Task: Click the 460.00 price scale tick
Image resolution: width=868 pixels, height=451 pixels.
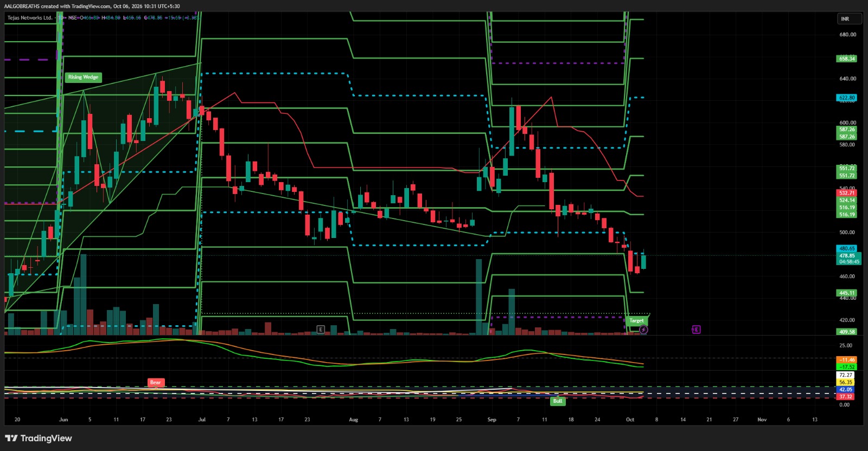Action: [848, 276]
